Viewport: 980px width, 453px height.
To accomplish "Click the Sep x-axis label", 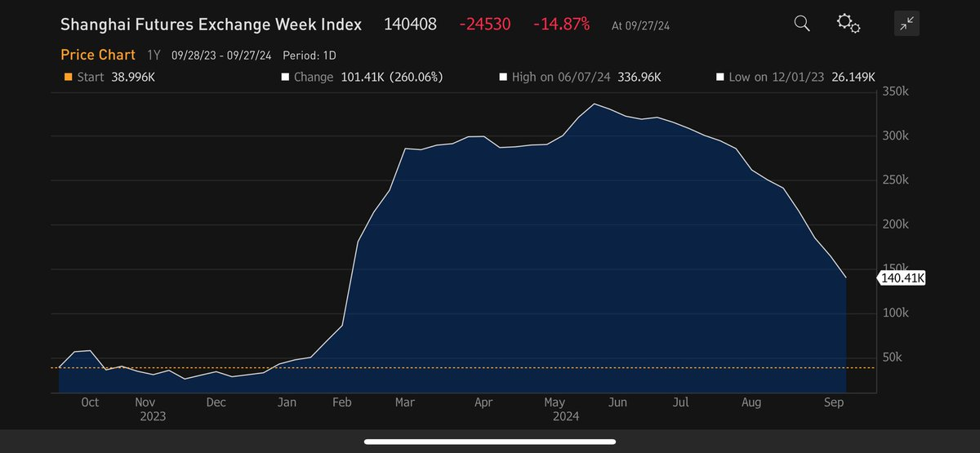I will pyautogui.click(x=834, y=402).
